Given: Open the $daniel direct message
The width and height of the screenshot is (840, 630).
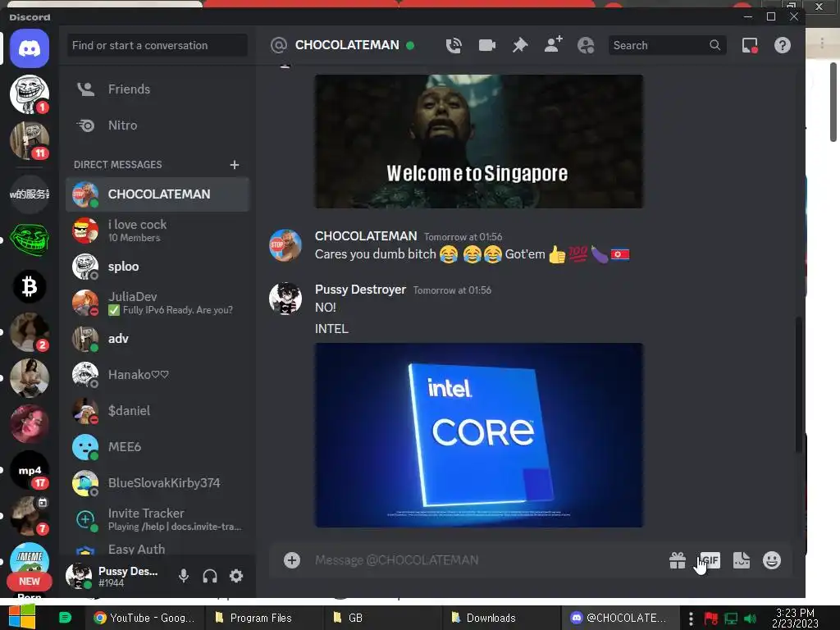Looking at the screenshot, I should tap(157, 411).
